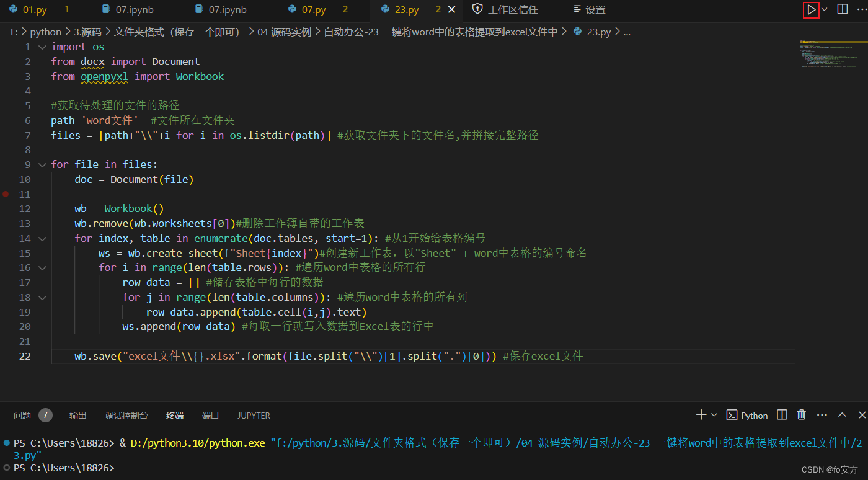The height and width of the screenshot is (480, 868).
Task: Split the editor to the right
Action: 842,9
